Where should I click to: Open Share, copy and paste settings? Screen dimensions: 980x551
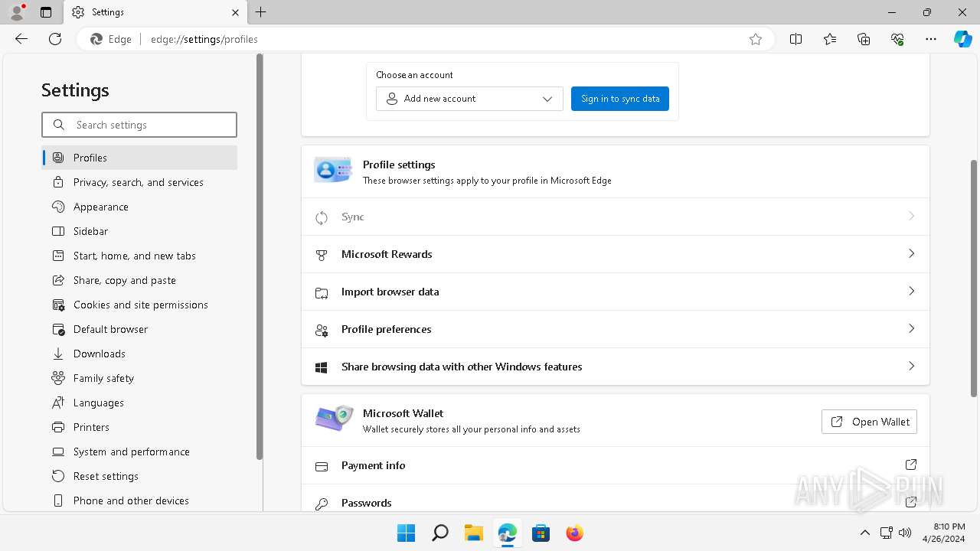[139, 280]
